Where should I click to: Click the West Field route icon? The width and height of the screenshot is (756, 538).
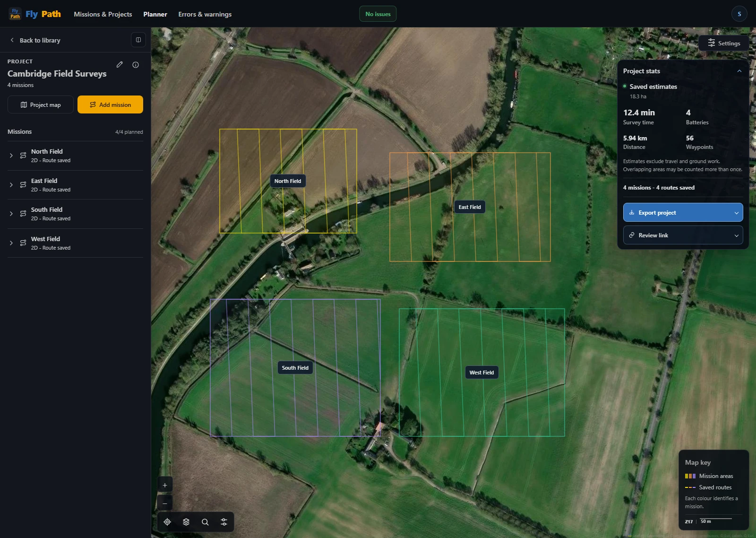coord(23,243)
